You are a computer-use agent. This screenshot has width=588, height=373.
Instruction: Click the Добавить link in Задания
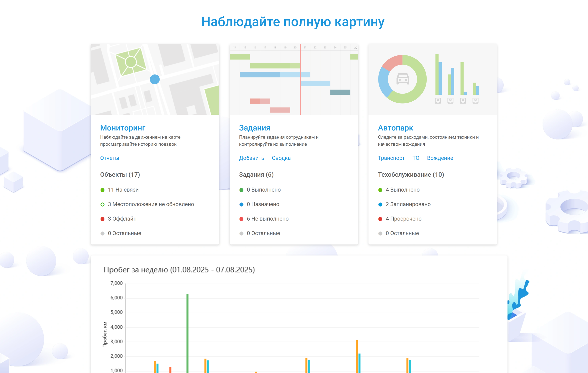point(252,158)
